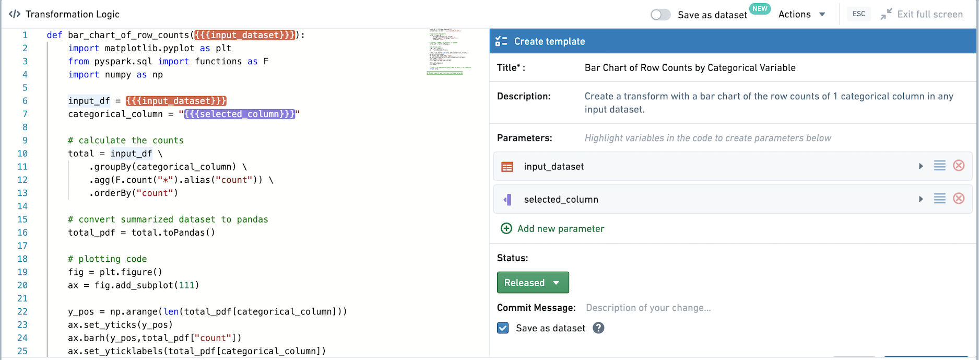This screenshot has width=980, height=360.
Task: Click the 'import numpy as np' line
Action: click(x=115, y=75)
